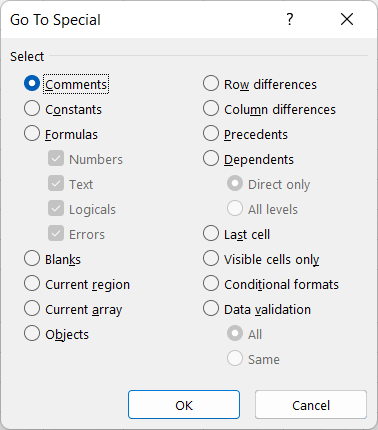
Task: Select the Blanks radio option
Action: point(32,258)
